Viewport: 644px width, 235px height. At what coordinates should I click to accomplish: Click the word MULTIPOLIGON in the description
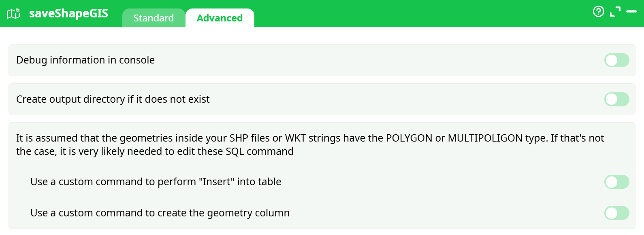tap(485, 138)
